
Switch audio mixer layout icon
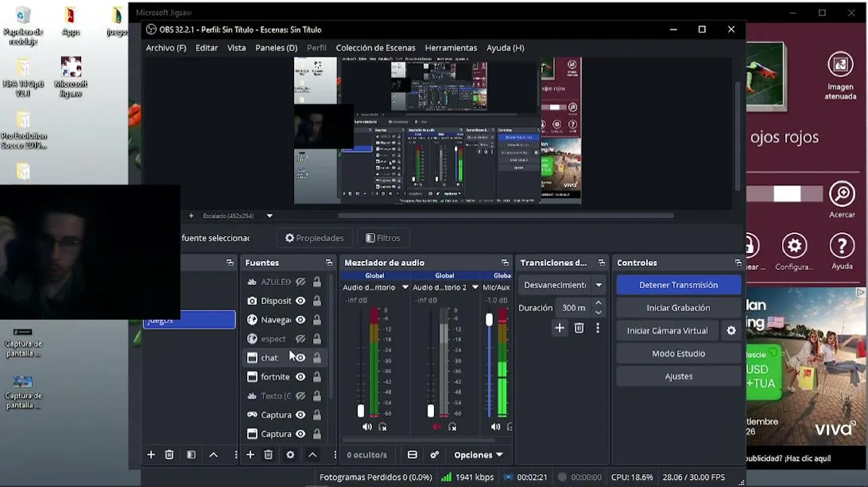click(x=412, y=455)
